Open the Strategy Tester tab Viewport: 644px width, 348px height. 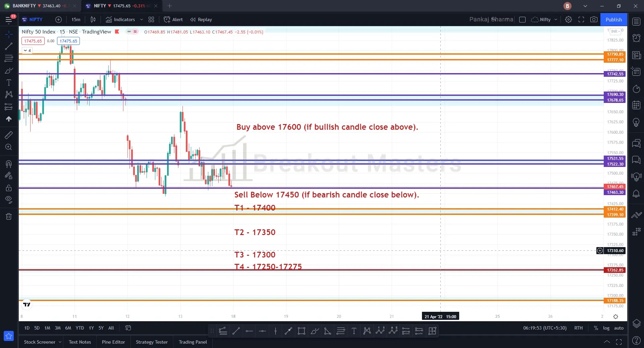pyautogui.click(x=152, y=342)
